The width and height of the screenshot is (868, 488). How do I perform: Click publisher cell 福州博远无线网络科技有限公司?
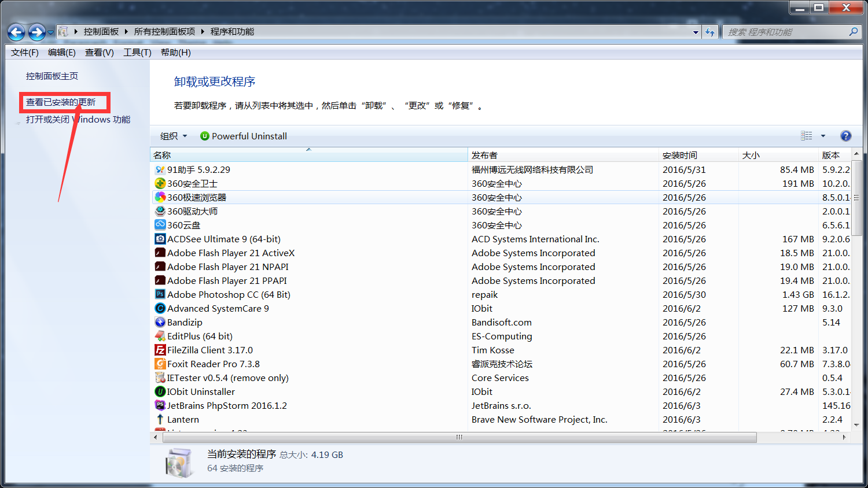tap(532, 169)
